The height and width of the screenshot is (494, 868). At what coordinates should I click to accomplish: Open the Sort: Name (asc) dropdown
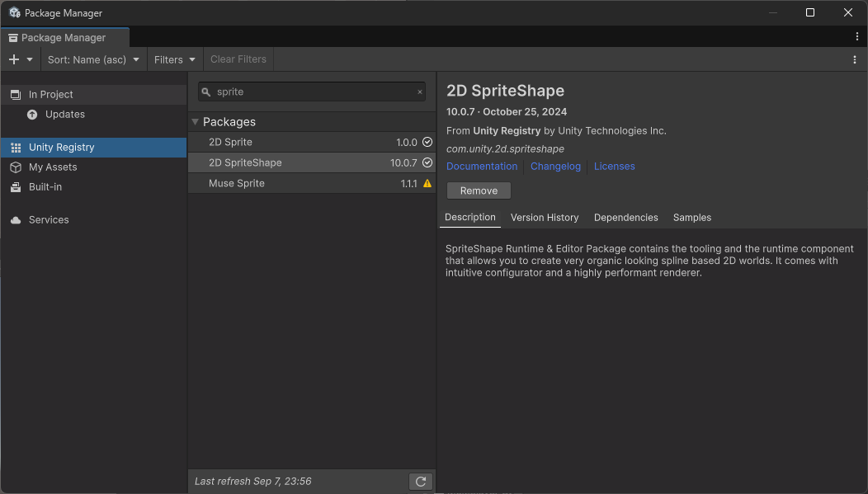coord(93,59)
